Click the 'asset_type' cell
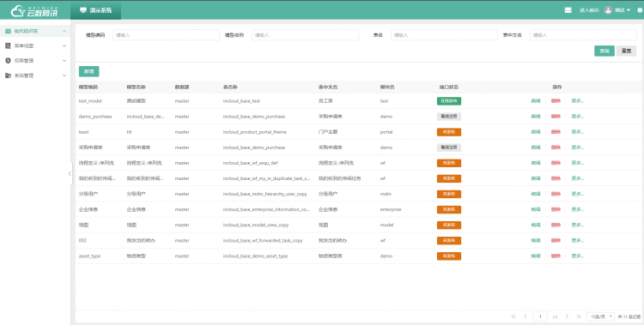This screenshot has height=325, width=644. (x=89, y=256)
